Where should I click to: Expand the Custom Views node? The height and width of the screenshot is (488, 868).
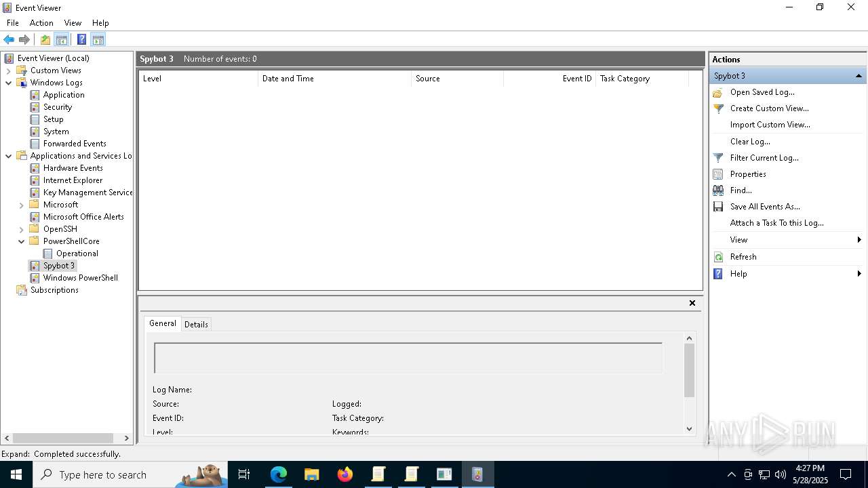[8, 70]
